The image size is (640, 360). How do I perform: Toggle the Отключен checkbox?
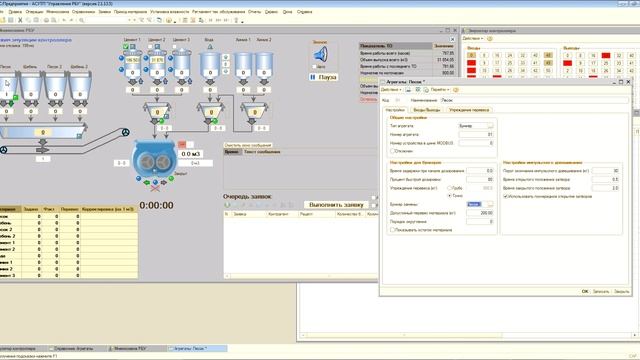(392, 151)
